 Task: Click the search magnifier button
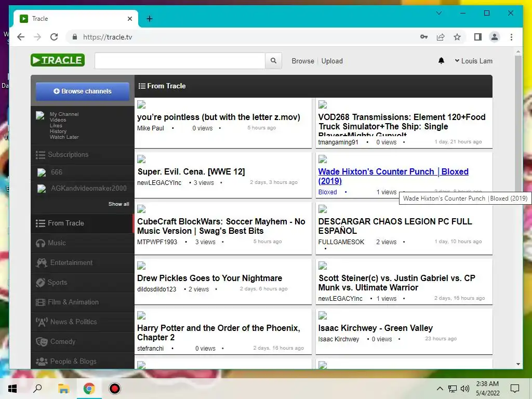273,61
